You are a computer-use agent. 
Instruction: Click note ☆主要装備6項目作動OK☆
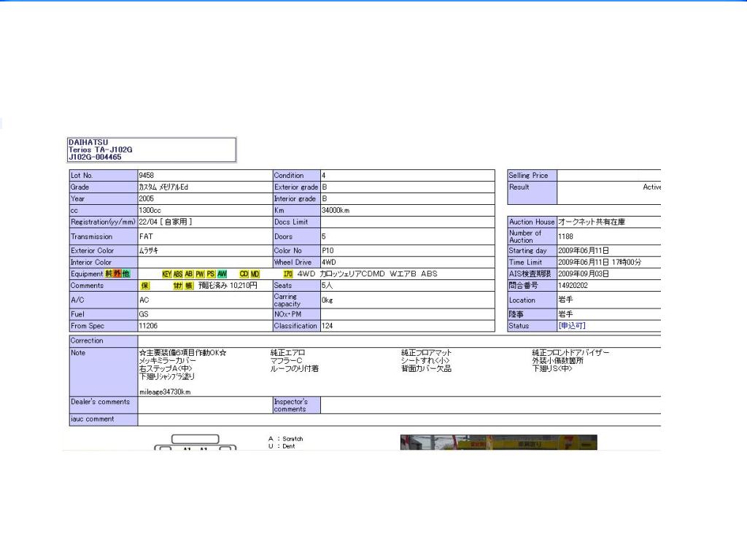[183, 353]
